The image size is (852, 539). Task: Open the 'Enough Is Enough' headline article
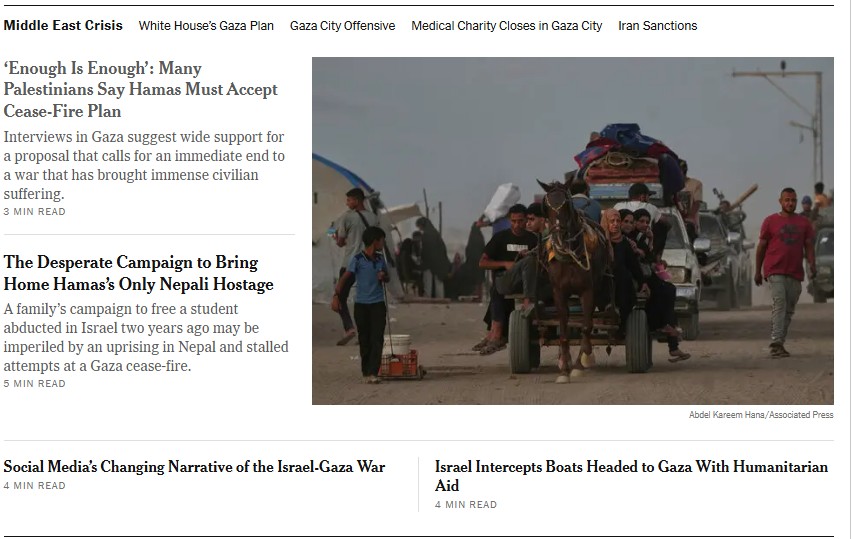click(141, 90)
